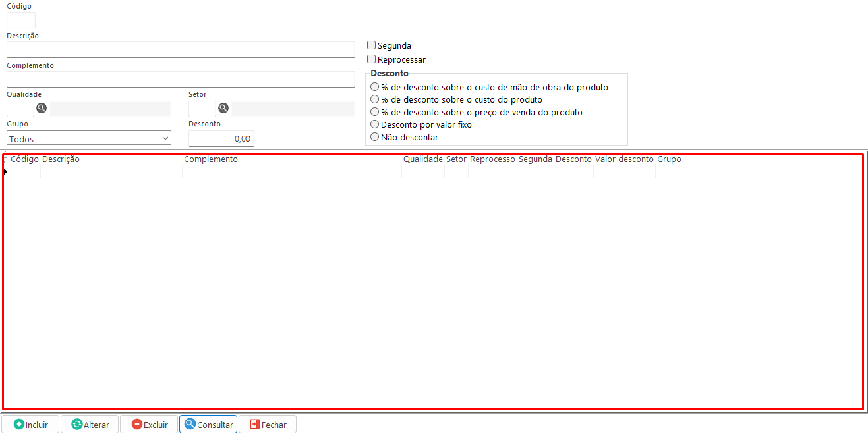Choose discount over product sale price option
The image size is (868, 434).
(375, 112)
